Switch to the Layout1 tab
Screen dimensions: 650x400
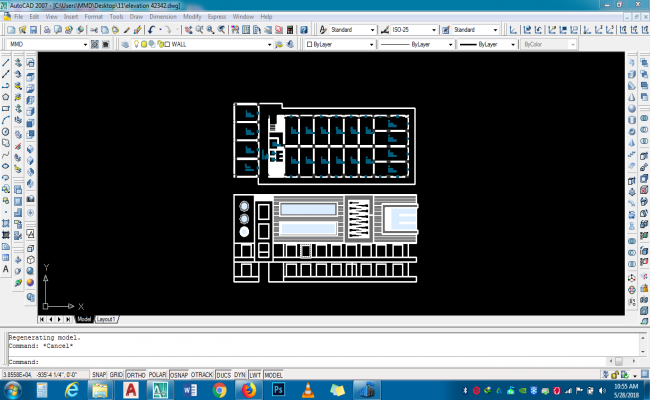click(x=107, y=319)
